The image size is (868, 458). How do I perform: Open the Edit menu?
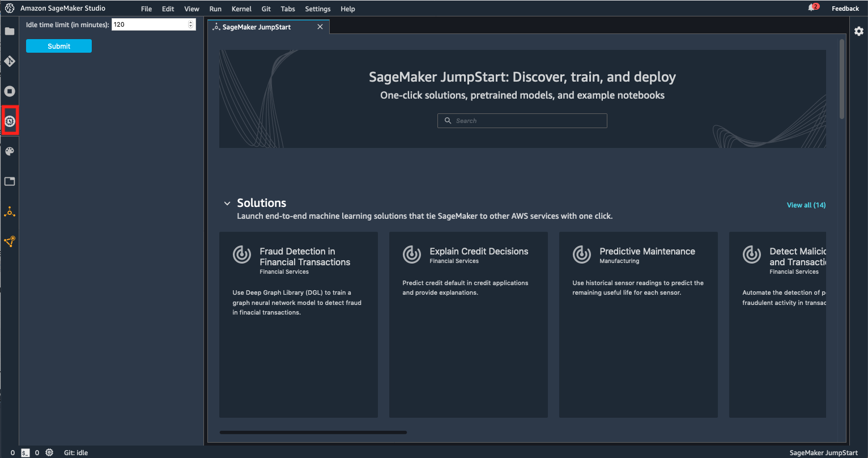[168, 9]
